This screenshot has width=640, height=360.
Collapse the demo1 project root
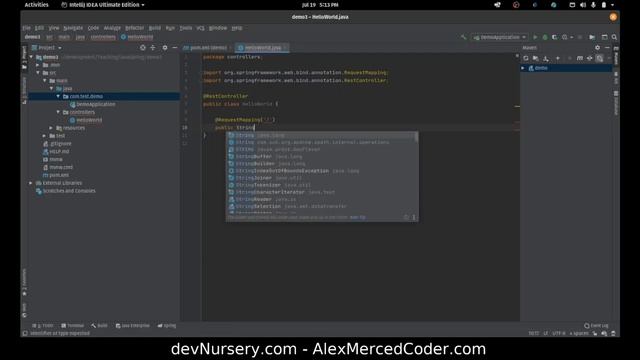point(31,57)
